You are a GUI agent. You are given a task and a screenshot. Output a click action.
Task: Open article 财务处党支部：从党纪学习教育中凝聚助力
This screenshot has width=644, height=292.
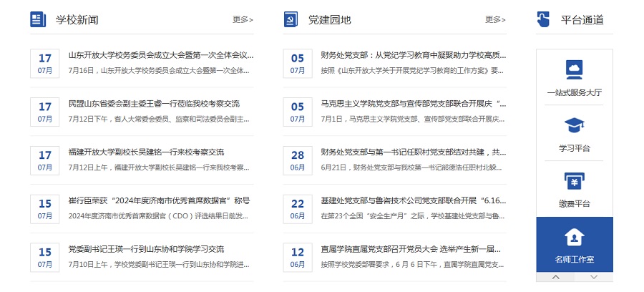click(x=414, y=55)
